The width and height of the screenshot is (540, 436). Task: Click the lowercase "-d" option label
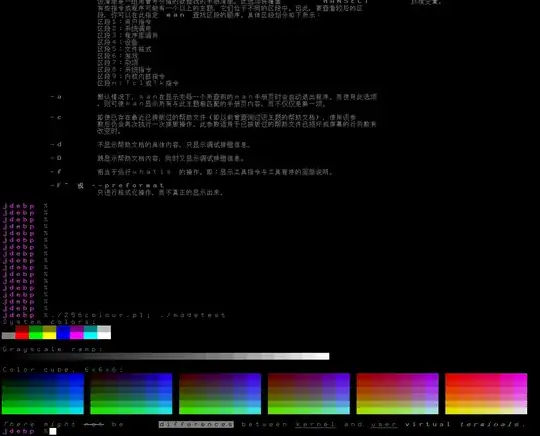point(56,145)
